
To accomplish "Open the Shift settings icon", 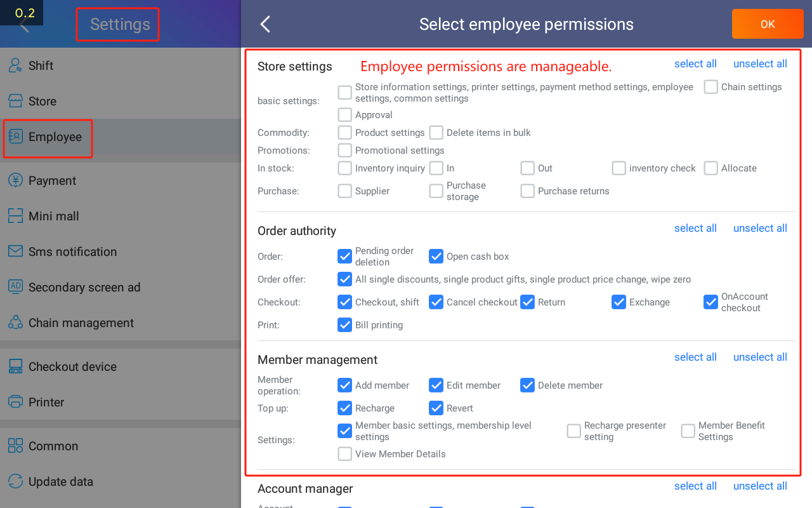I will (x=16, y=65).
